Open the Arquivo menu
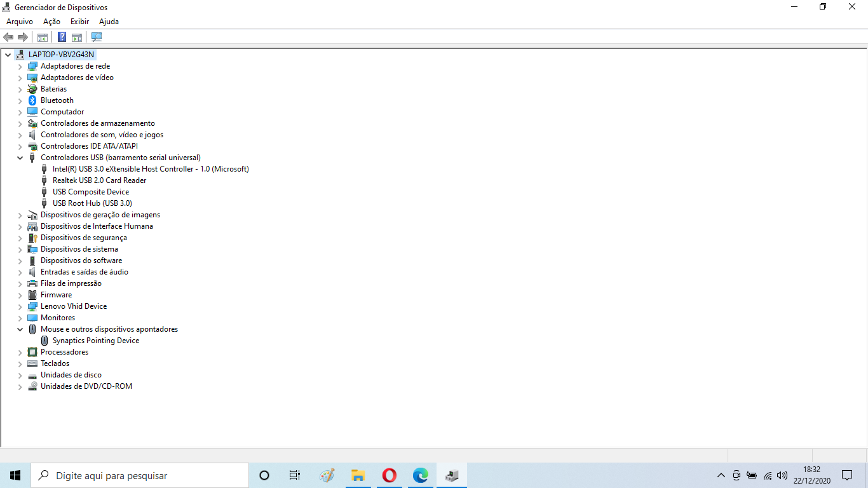The height and width of the screenshot is (488, 868). click(x=20, y=22)
